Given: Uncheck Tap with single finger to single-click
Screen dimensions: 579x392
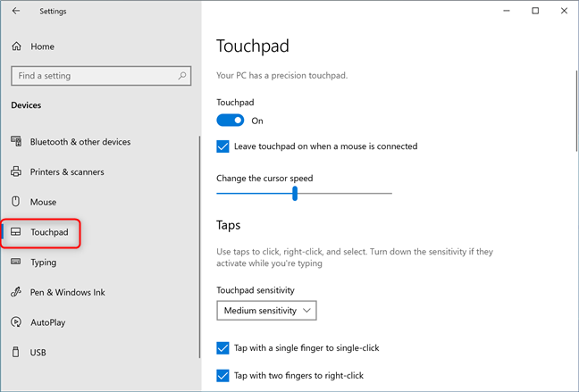Looking at the screenshot, I should pyautogui.click(x=222, y=347).
